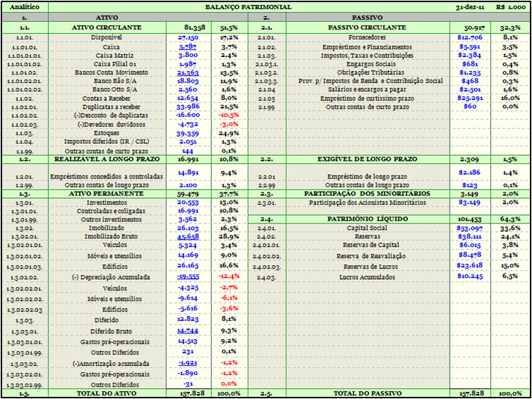Select 'Empréstimo de longo prazo' value $2.186
The width and height of the screenshot is (532, 399).
470,173
